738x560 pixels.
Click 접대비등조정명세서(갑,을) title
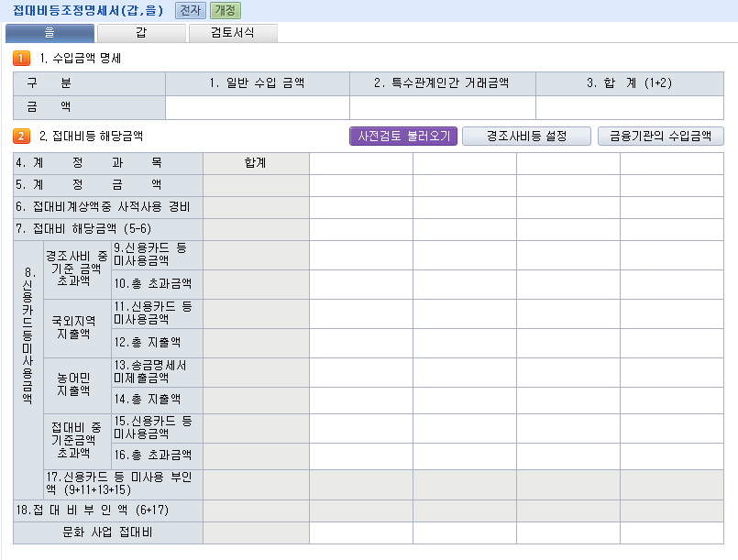[88, 10]
